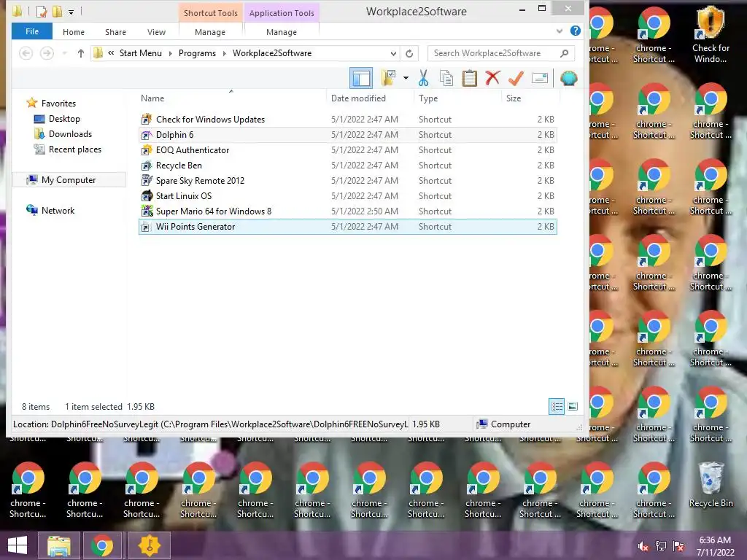The height and width of the screenshot is (560, 747).
Task: Open Customize Quick Access Toolbar dropdown
Action: point(71,12)
